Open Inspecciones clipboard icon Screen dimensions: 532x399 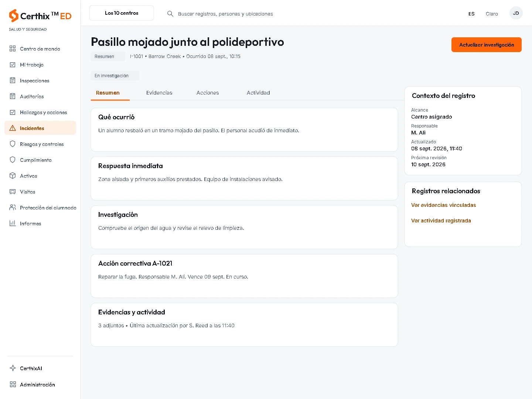[13, 81]
